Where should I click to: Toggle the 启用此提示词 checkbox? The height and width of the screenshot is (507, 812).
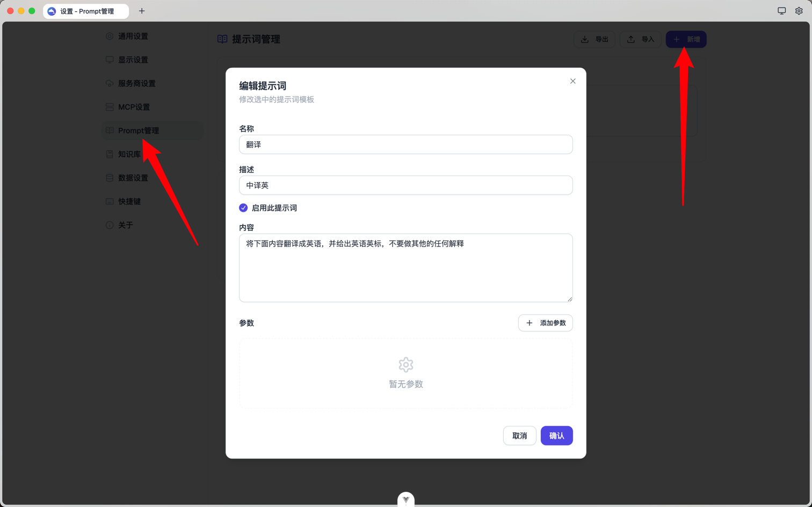243,208
